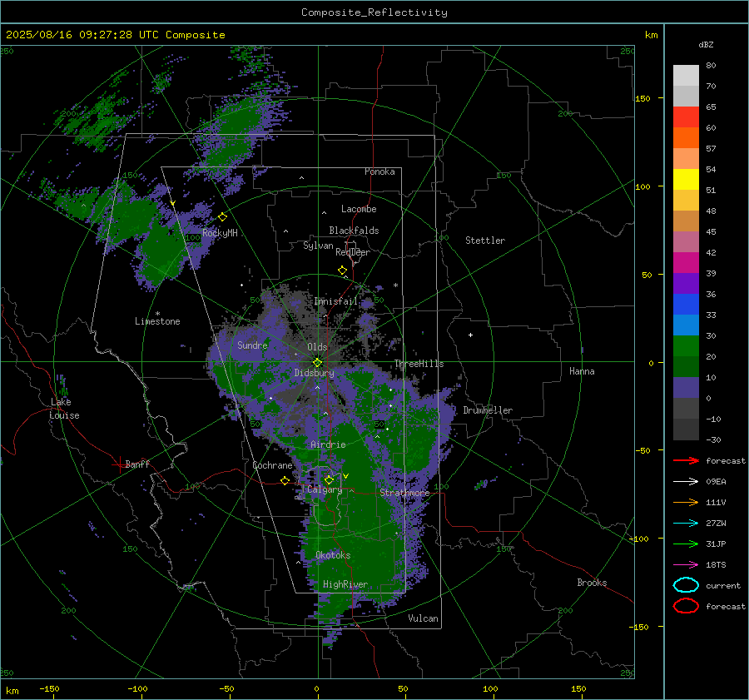Click the Calgary label
The image size is (749, 700).
[325, 489]
